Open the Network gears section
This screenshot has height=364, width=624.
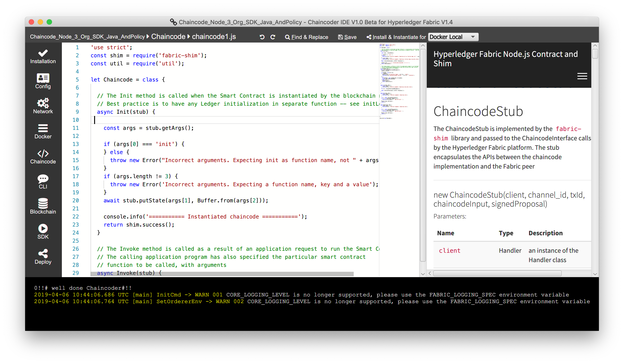pyautogui.click(x=43, y=106)
